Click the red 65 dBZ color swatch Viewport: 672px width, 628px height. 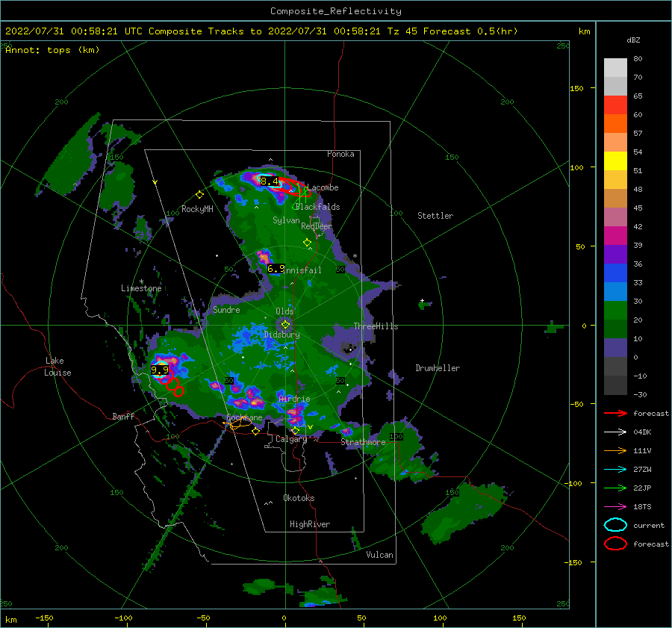click(x=615, y=105)
